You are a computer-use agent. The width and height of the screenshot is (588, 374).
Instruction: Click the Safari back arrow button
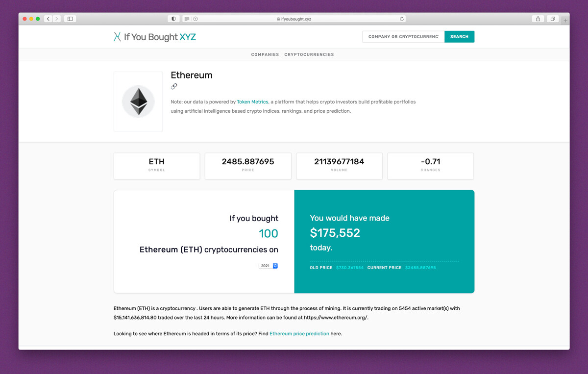[x=48, y=19]
